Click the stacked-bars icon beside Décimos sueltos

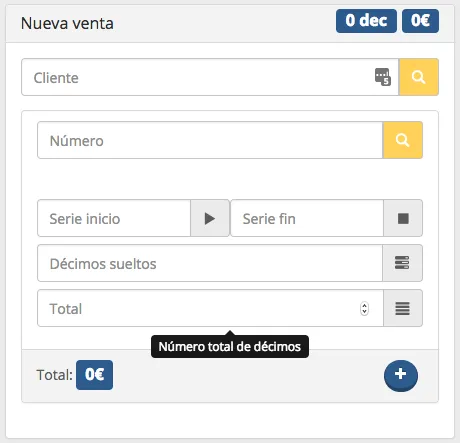pyautogui.click(x=402, y=263)
